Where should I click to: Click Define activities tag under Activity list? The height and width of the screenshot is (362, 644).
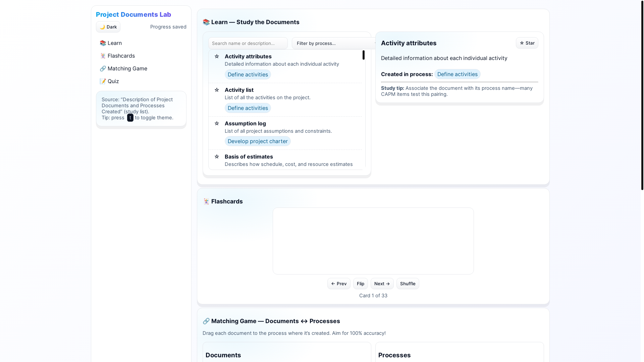248,108
